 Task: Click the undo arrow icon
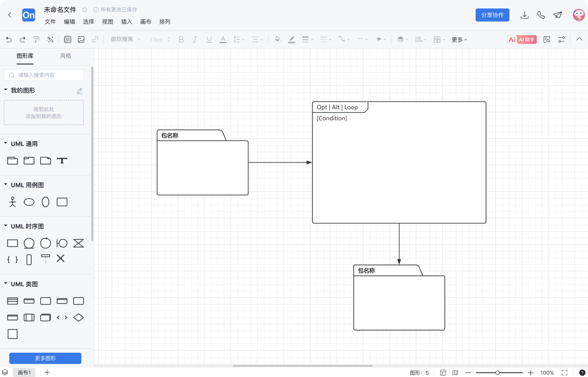[9, 40]
